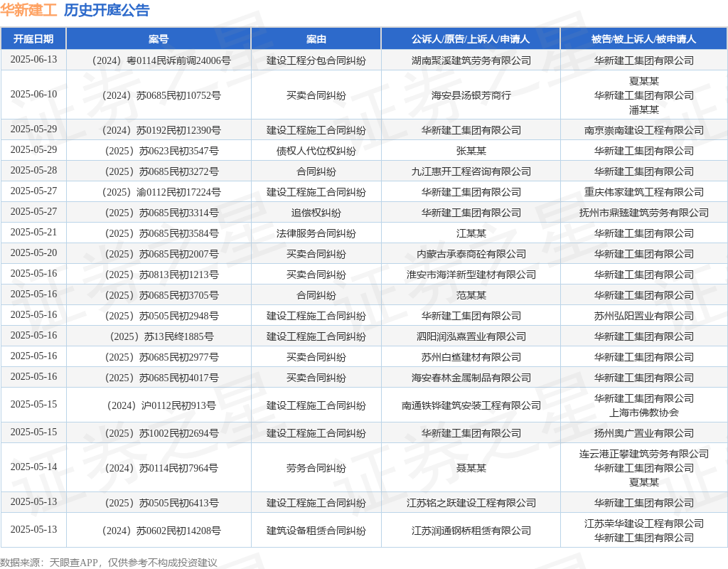This screenshot has height=569, width=728.
Task: Click the date 2025-06-10
Action: (x=33, y=95)
